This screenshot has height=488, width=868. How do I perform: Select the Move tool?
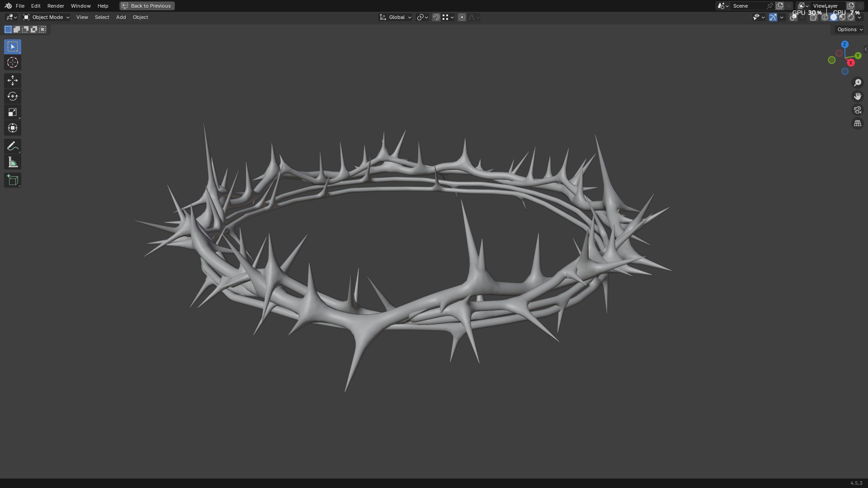(x=13, y=80)
